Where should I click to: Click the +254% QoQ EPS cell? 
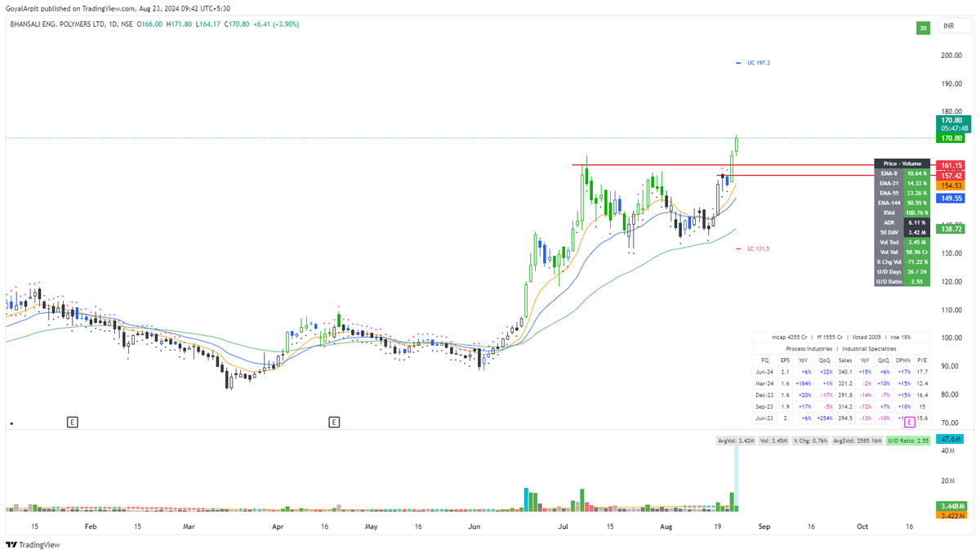[824, 418]
